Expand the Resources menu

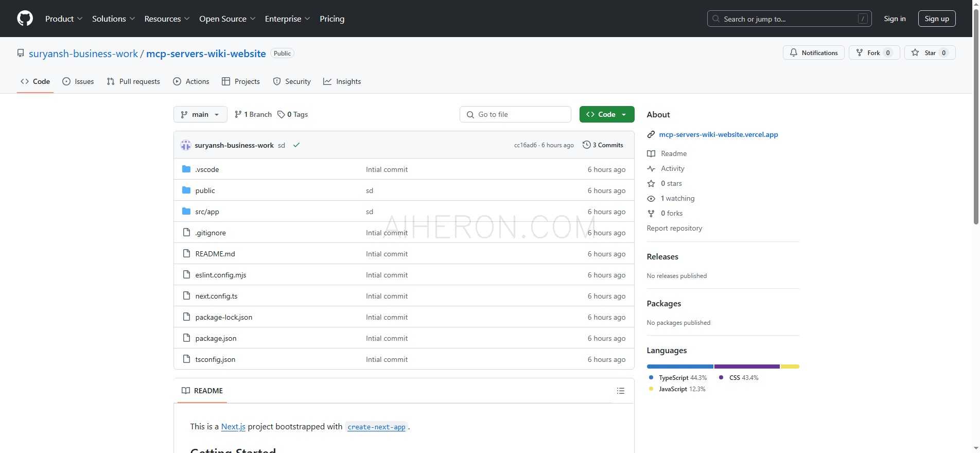tap(167, 19)
